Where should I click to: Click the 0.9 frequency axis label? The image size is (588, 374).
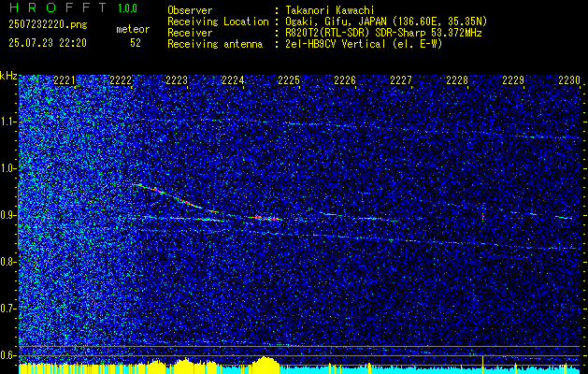pos(7,215)
